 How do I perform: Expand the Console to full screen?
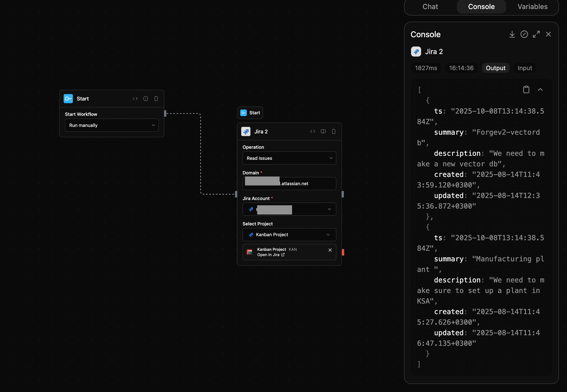click(x=536, y=34)
